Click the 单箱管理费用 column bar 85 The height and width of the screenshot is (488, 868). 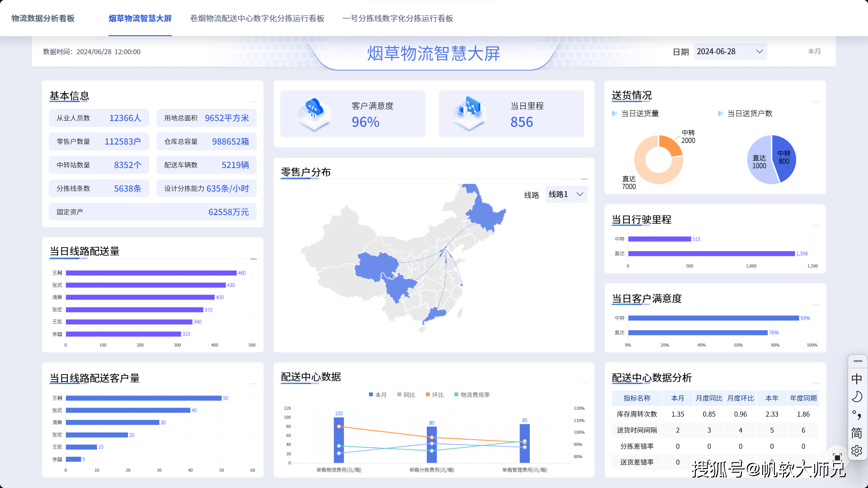point(524,443)
